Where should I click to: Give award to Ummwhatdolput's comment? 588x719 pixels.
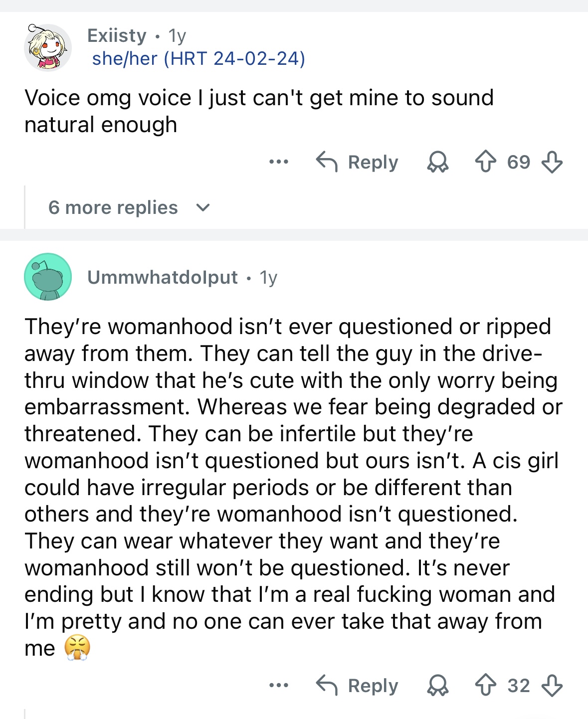pos(438,685)
